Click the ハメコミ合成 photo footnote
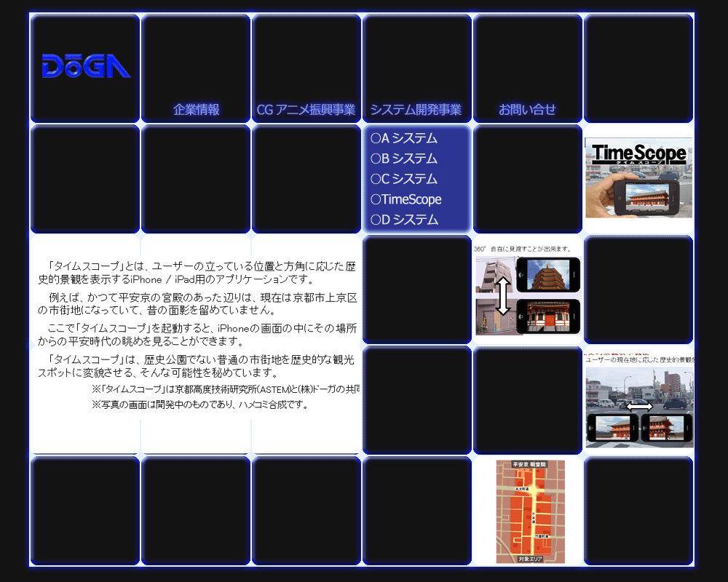Image resolution: width=728 pixels, height=582 pixels. [x=200, y=404]
